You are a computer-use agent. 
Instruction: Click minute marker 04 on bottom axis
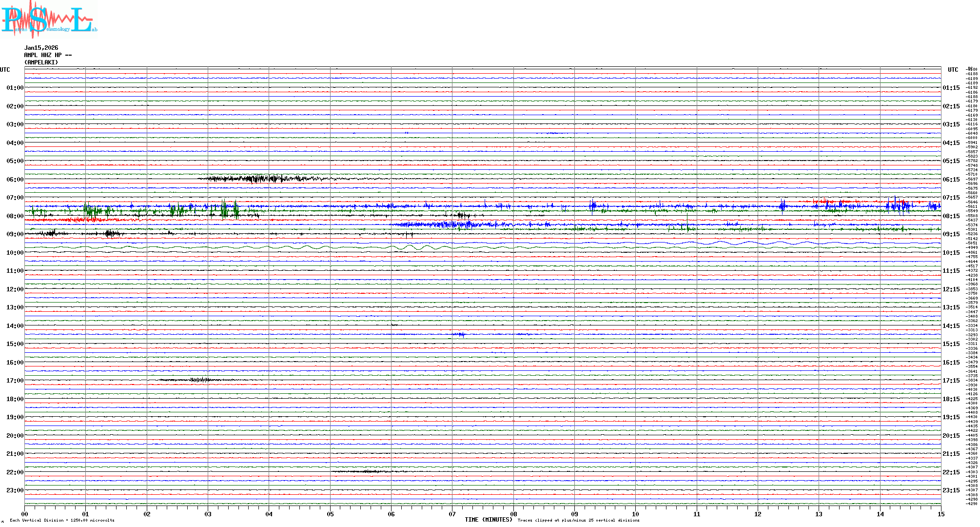[x=269, y=514]
